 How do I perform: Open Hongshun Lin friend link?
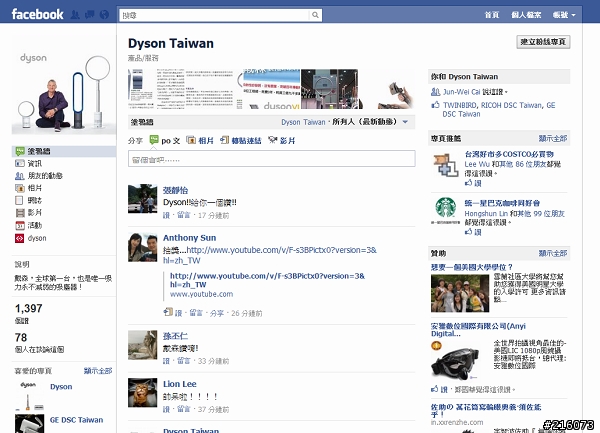click(x=486, y=213)
